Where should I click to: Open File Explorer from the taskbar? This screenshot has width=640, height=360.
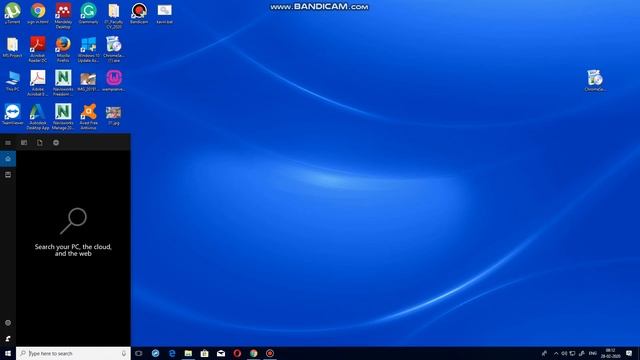[188, 353]
